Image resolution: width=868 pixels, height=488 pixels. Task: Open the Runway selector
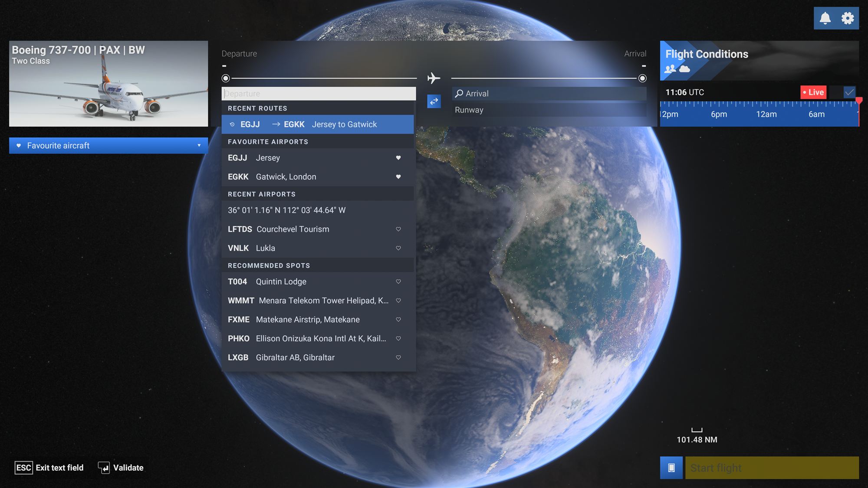549,110
